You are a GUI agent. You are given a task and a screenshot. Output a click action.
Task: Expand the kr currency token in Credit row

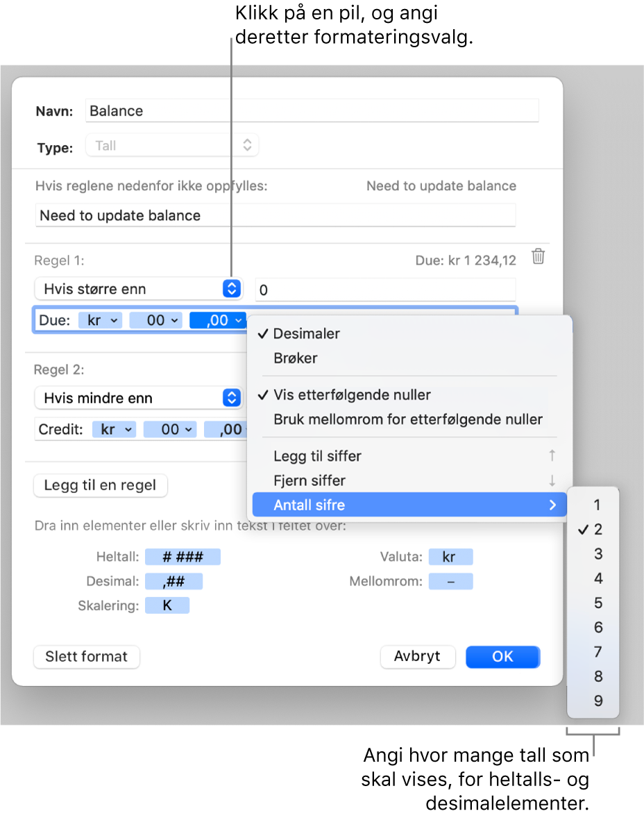[115, 429]
